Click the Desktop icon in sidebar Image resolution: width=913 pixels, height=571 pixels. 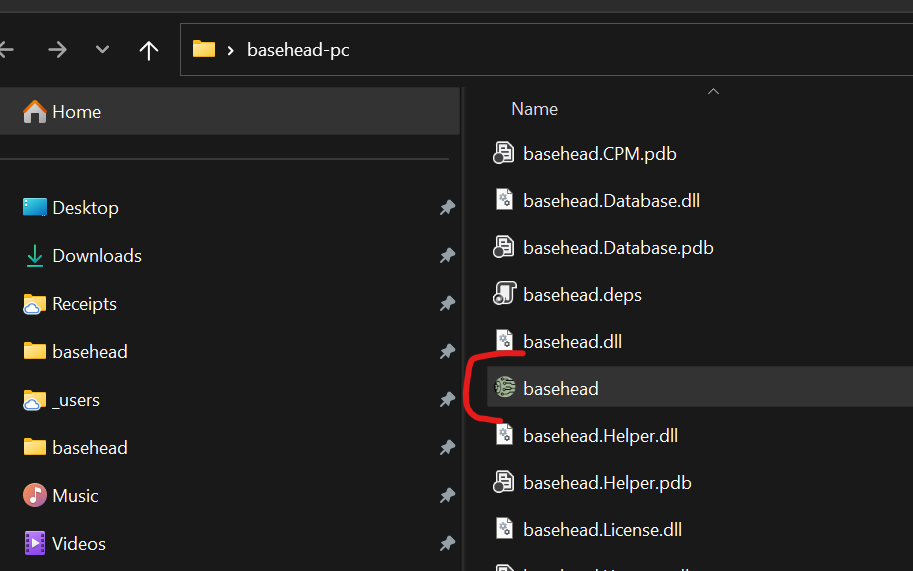[34, 207]
